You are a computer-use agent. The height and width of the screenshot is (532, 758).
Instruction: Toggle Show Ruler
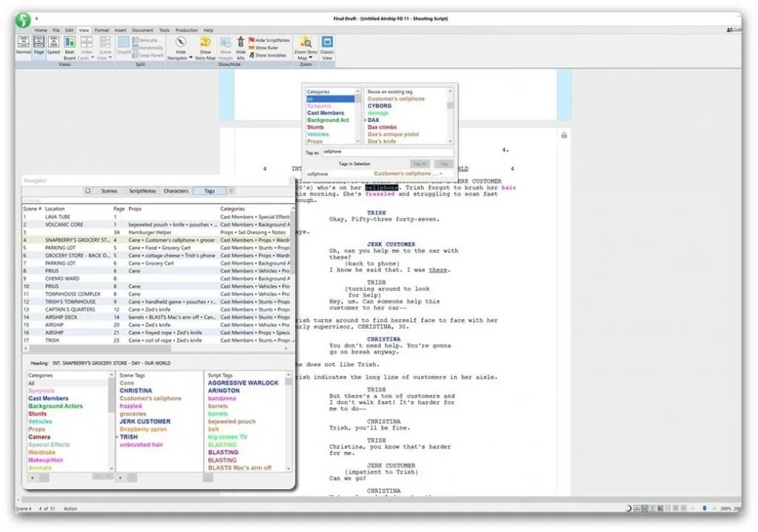pyautogui.click(x=264, y=48)
